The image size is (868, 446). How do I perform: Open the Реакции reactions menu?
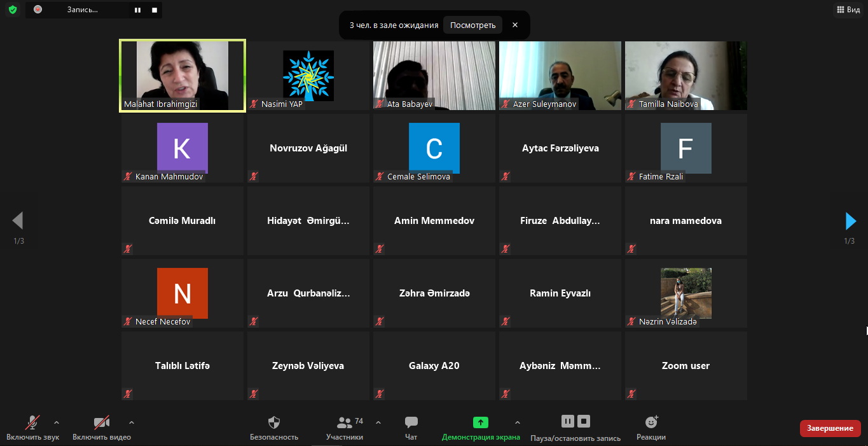[x=651, y=428]
